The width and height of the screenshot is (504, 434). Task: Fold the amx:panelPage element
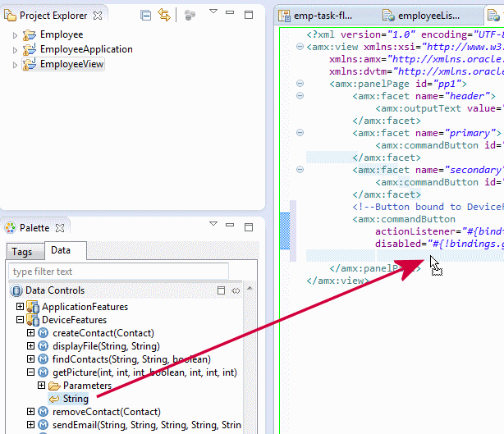click(x=300, y=84)
